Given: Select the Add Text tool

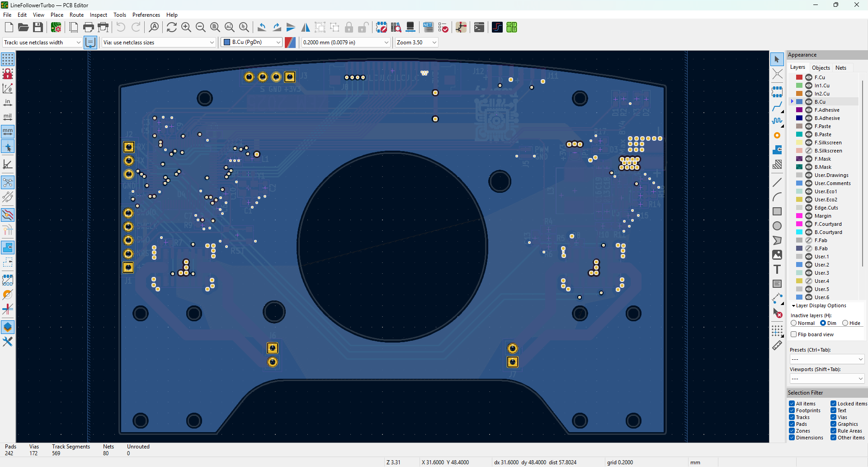Looking at the screenshot, I should pyautogui.click(x=777, y=269).
